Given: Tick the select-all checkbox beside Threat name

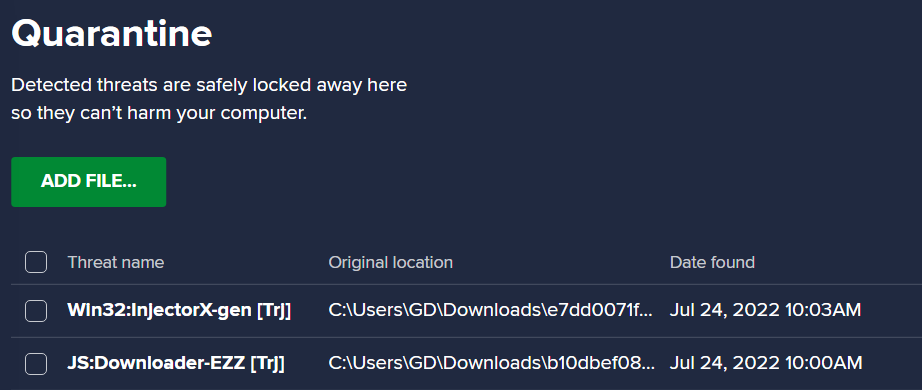Looking at the screenshot, I should [x=36, y=262].
